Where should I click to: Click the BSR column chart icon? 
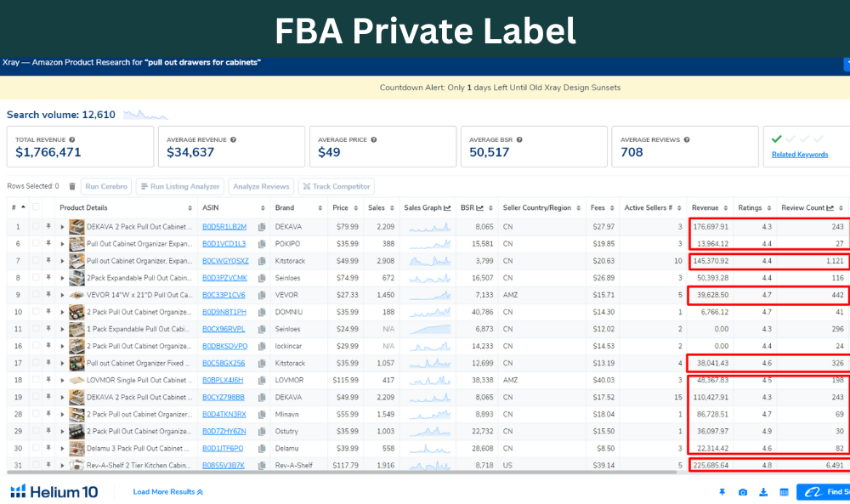click(x=479, y=208)
